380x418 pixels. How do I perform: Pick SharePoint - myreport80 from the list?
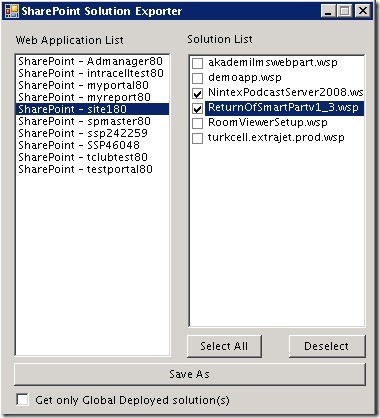pos(92,97)
